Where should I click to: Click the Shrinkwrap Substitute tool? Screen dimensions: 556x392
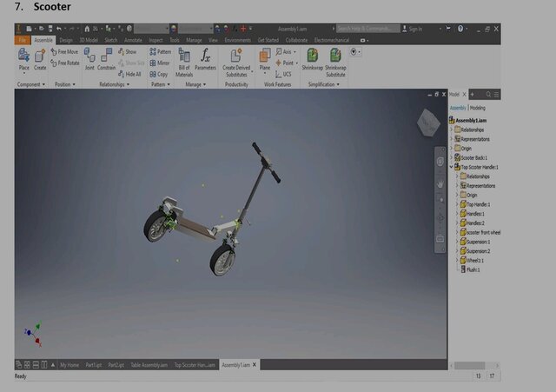point(335,63)
